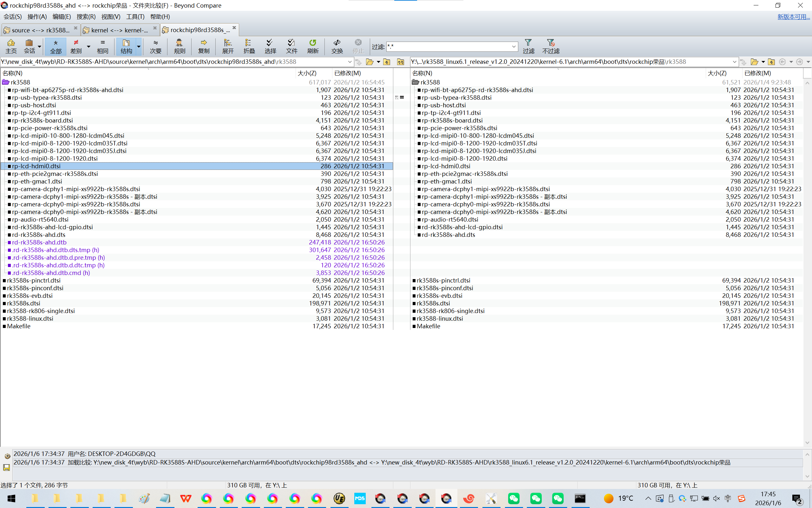Go up one level in right pane

771,62
